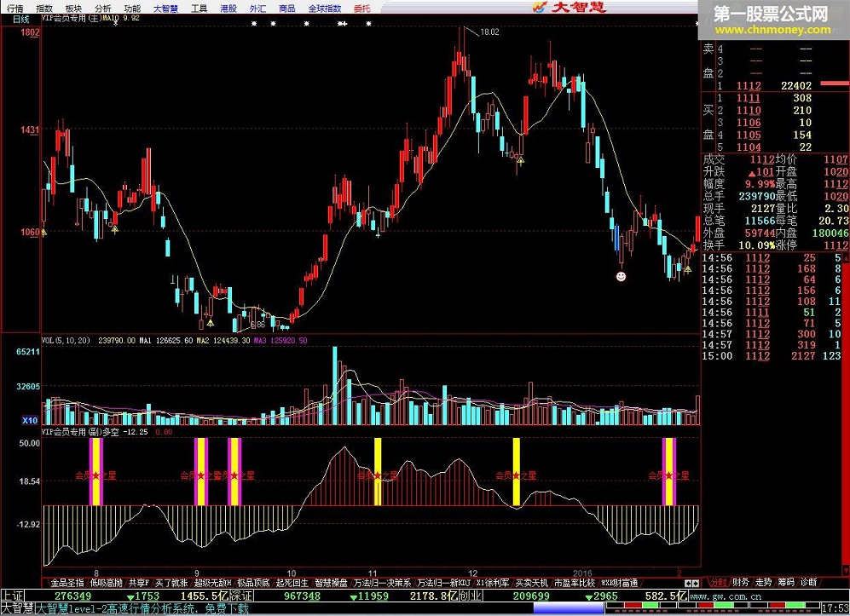The width and height of the screenshot is (850, 616).
Task: Open the 板块 menu
Action: [x=73, y=9]
